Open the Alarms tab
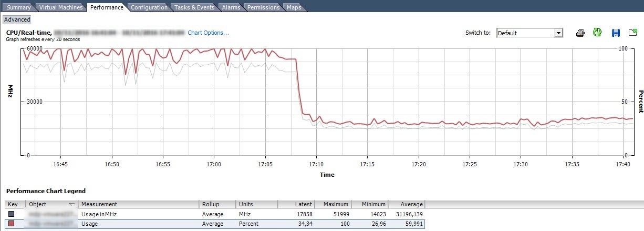 coord(231,7)
